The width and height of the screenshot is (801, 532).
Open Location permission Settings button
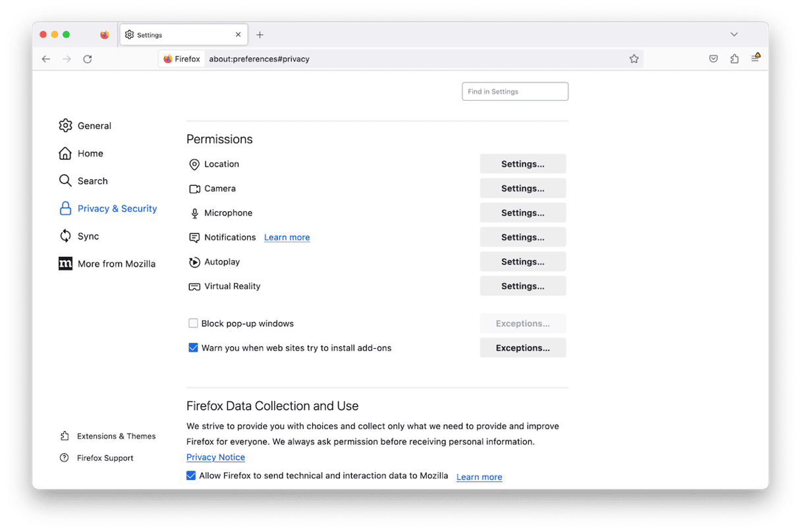pos(522,164)
